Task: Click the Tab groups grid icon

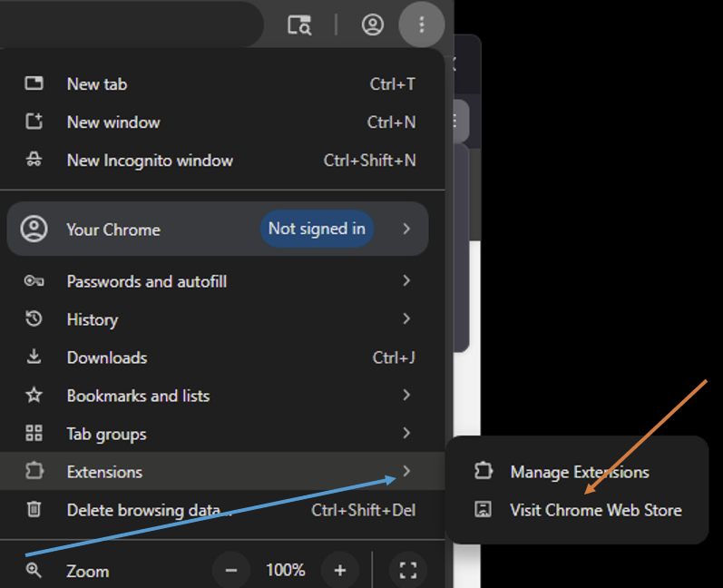Action: tap(34, 433)
